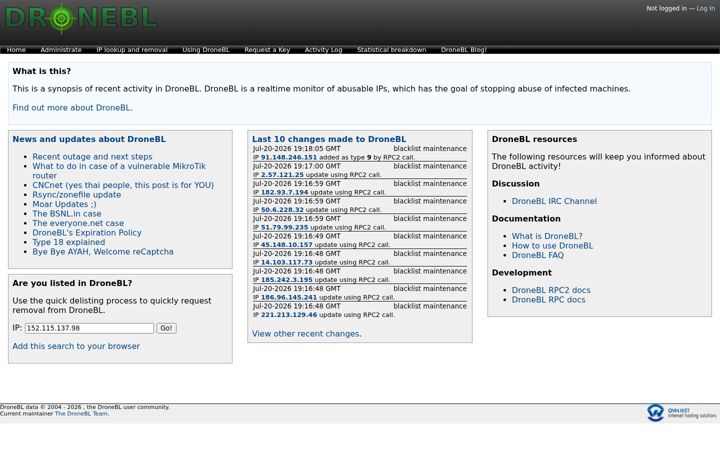720x450 pixels.
Task: Click the 'Jul-20-2026 19:17:00 GMT' timestamp
Action: point(297,166)
